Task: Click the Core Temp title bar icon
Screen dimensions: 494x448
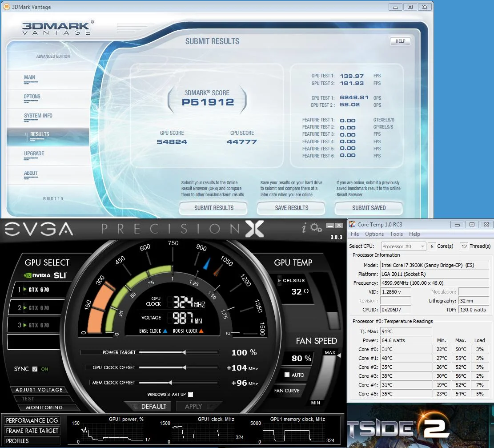Action: click(352, 225)
